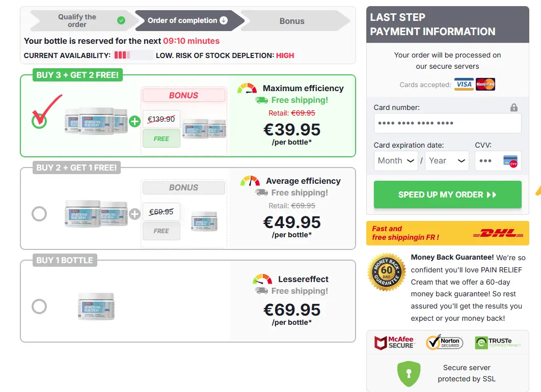Click the lock icon in card number field
Screen dimensions: 541x392
coord(514,107)
